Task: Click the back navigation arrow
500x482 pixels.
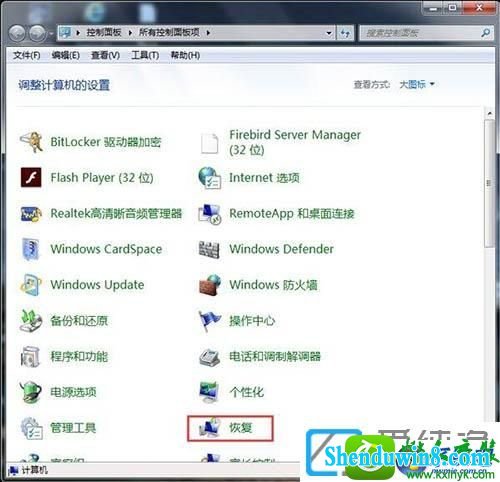Action: pos(17,33)
